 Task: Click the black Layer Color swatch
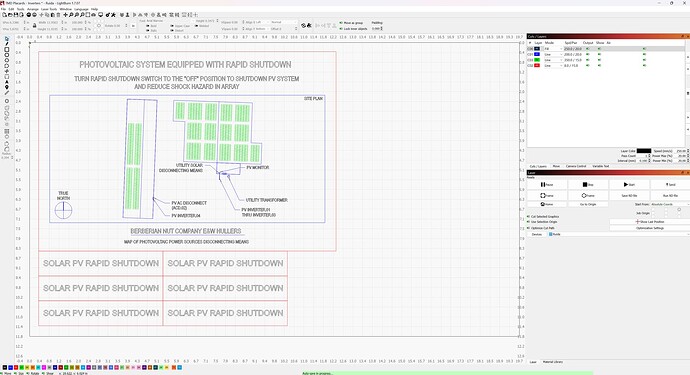pyautogui.click(x=643, y=151)
